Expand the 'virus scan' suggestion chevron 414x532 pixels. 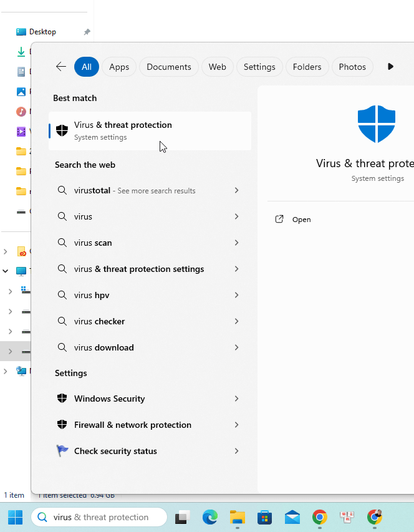pos(237,243)
